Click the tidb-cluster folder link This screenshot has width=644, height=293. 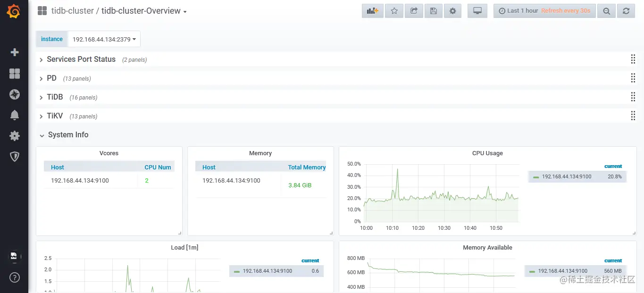72,11
